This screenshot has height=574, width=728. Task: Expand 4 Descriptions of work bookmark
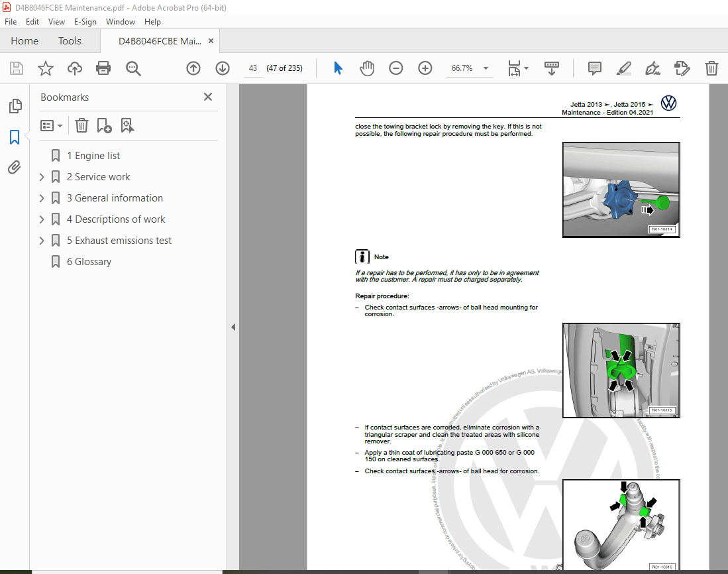(x=42, y=219)
